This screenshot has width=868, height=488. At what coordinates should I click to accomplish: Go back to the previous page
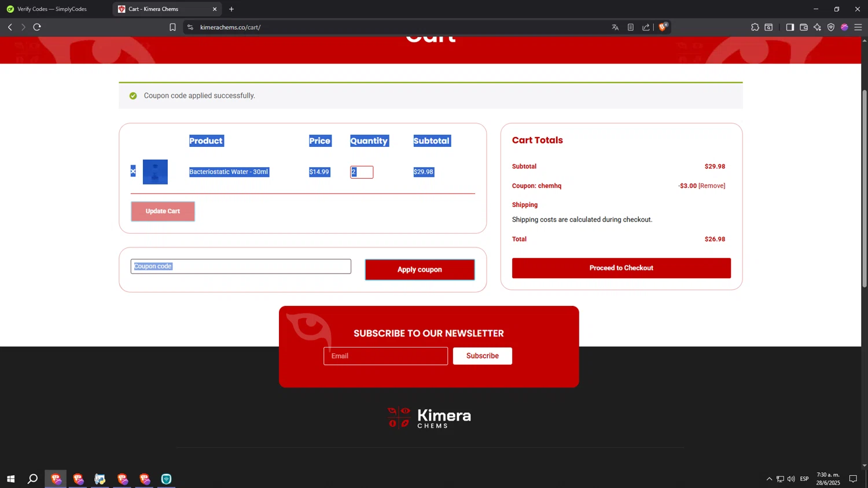tap(10, 27)
